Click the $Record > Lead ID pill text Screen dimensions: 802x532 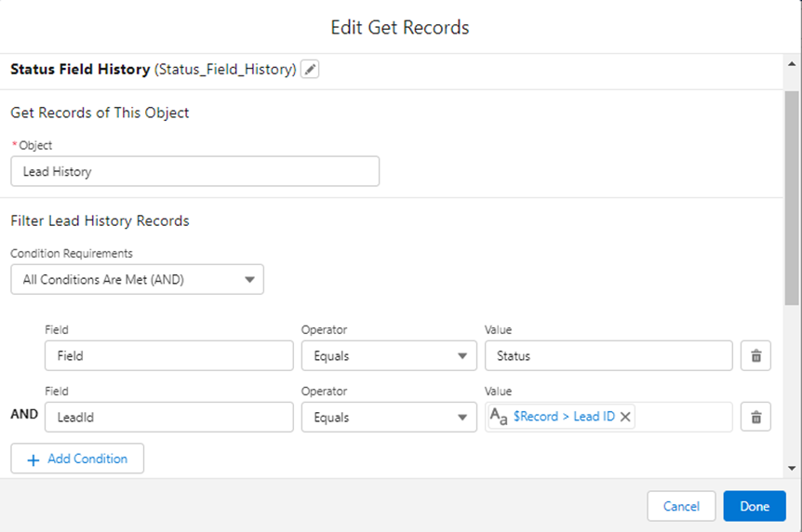[x=564, y=417]
